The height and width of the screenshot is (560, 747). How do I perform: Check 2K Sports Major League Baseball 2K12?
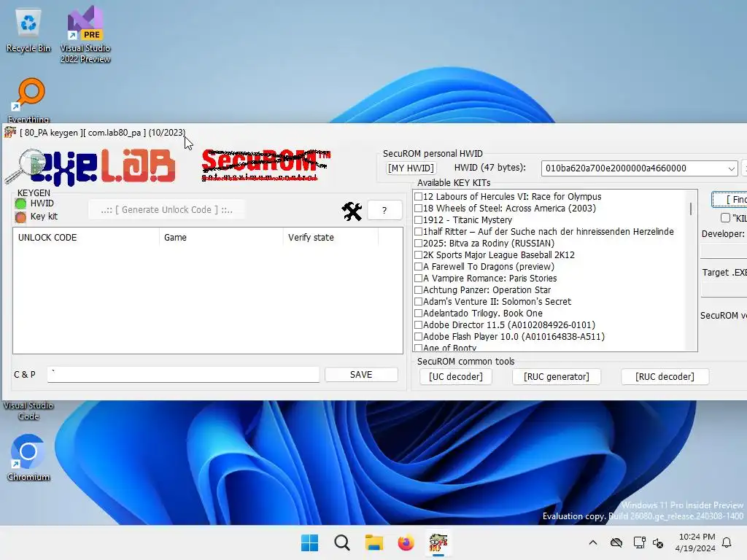pyautogui.click(x=418, y=254)
